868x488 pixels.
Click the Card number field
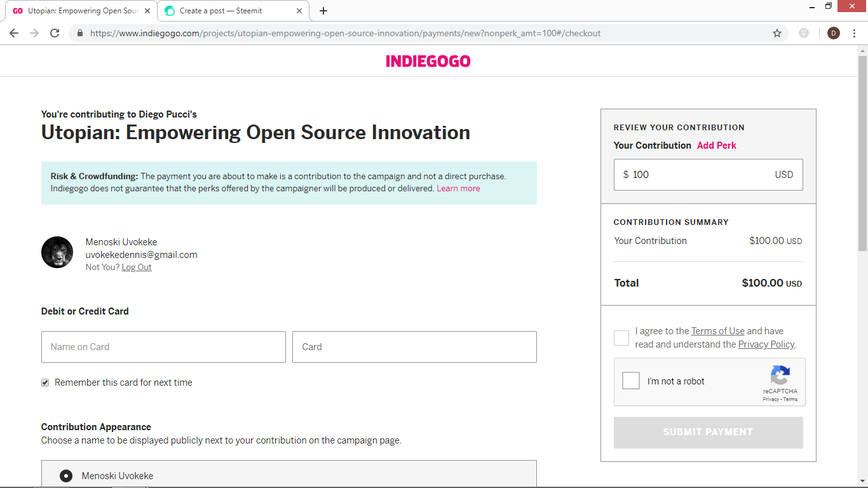tap(414, 347)
